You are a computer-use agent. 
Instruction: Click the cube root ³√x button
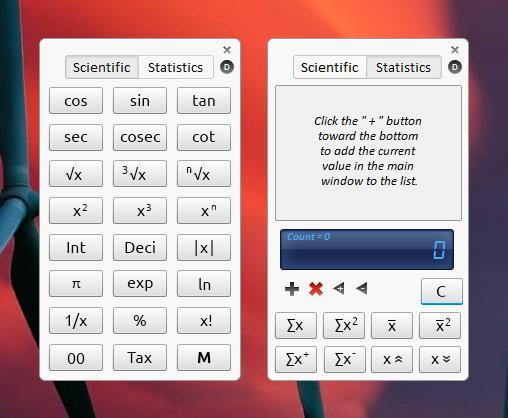pos(140,174)
